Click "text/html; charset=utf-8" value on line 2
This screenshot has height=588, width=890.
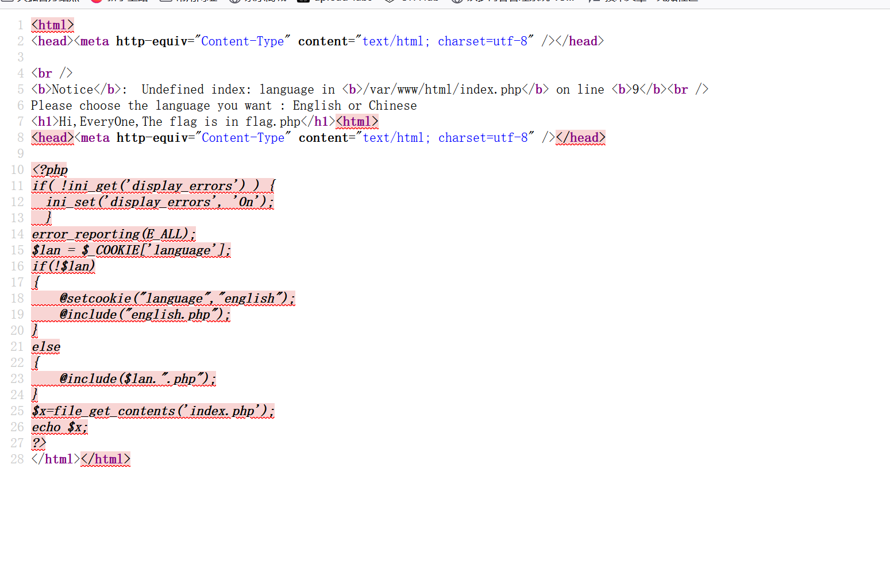(x=445, y=41)
